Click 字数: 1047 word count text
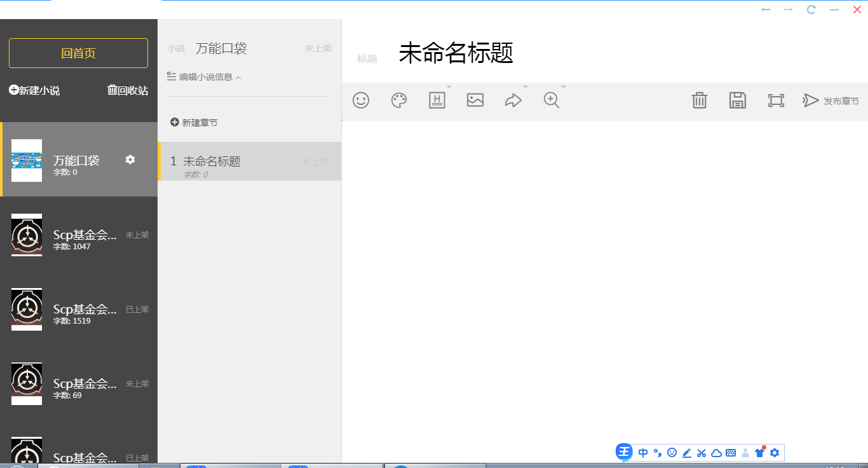 tap(72, 247)
